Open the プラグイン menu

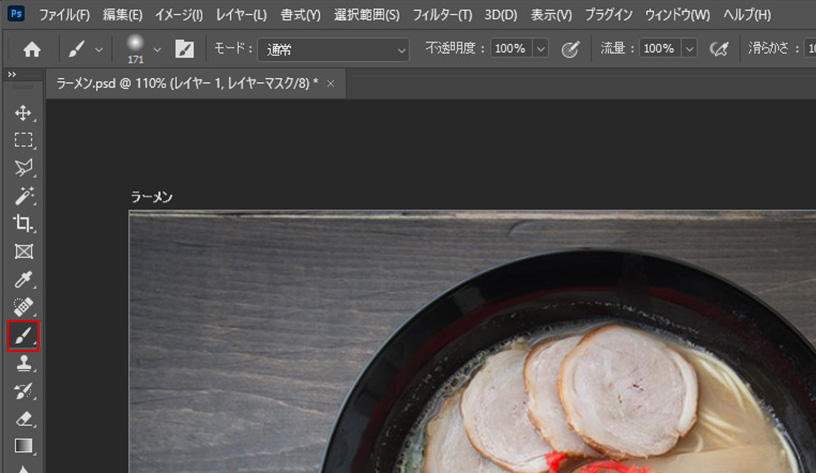[x=608, y=15]
